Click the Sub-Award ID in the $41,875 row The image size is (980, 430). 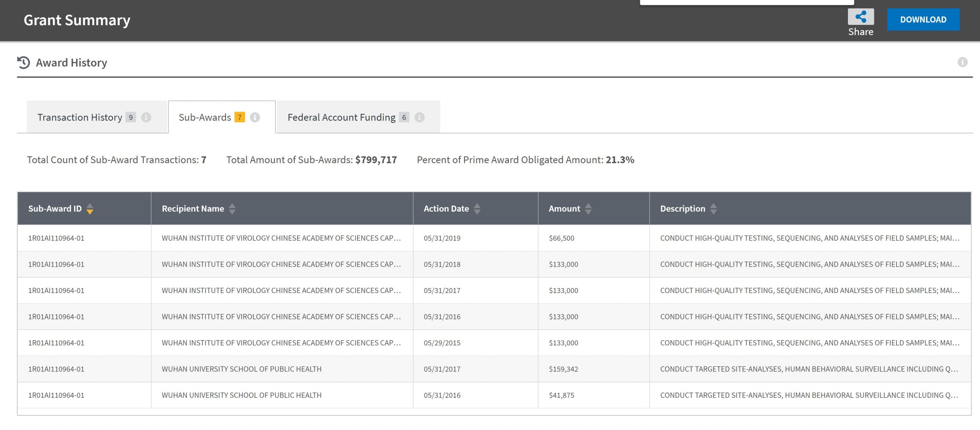coord(56,395)
